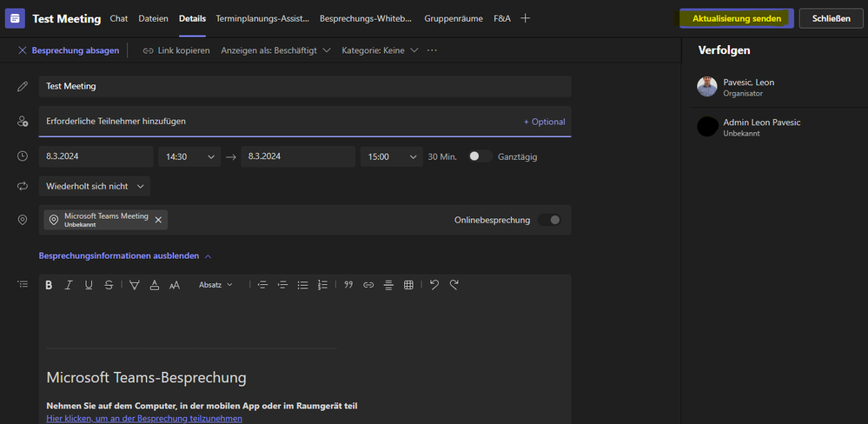Select the Details tab
This screenshot has width=868, height=424.
(192, 18)
